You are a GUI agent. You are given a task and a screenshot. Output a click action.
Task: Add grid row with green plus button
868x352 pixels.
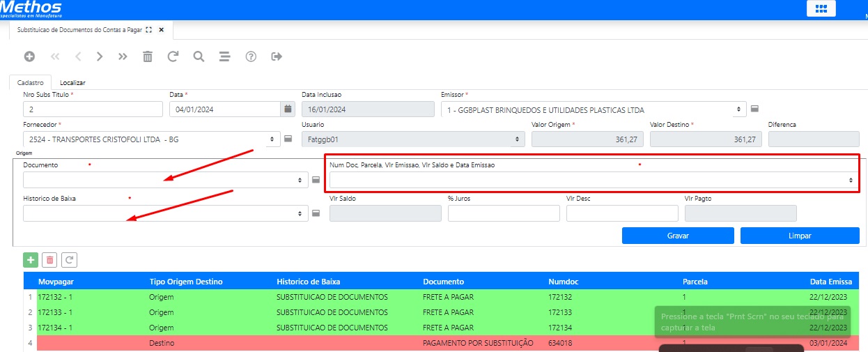(x=31, y=260)
